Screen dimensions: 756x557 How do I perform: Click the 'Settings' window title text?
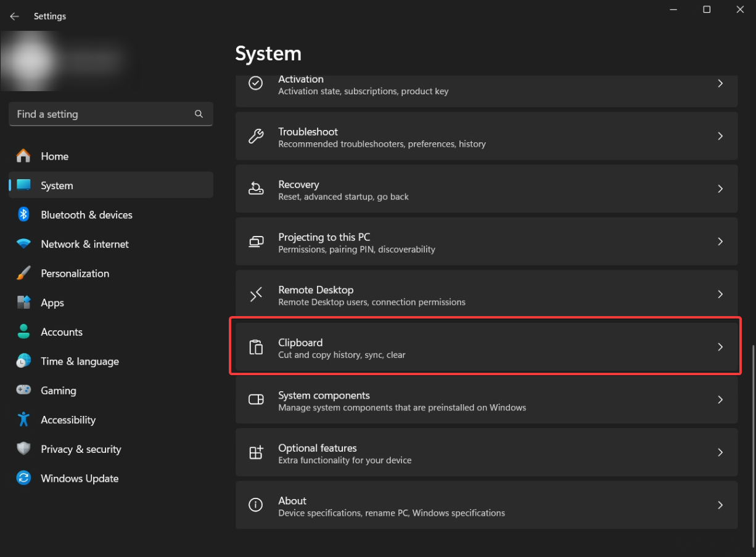coord(50,16)
